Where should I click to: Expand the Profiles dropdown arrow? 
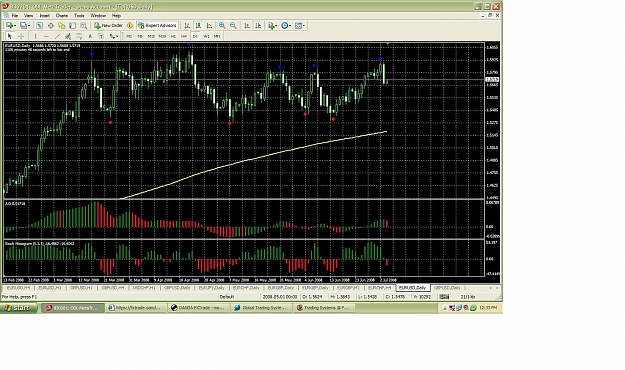pyautogui.click(x=29, y=26)
